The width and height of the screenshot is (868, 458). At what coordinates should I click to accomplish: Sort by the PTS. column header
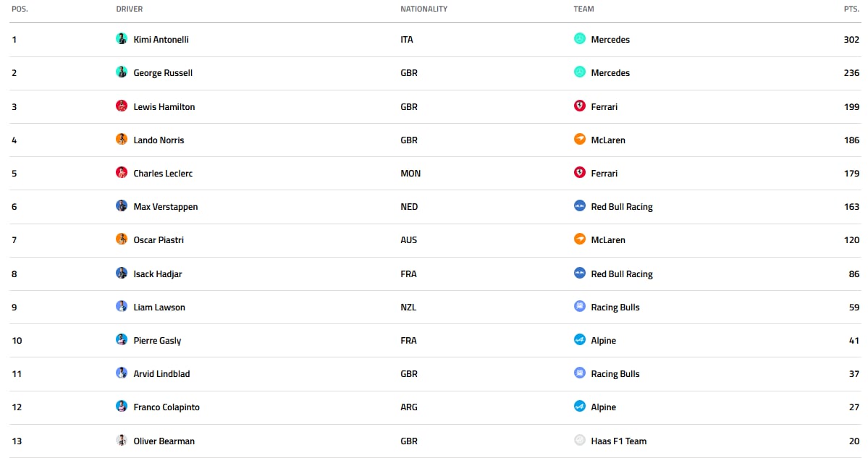pos(851,9)
